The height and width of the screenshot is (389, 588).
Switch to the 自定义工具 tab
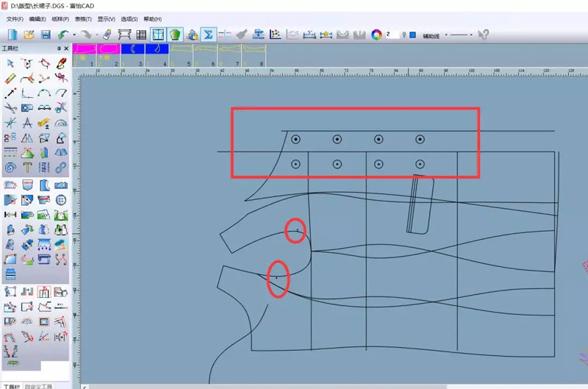pyautogui.click(x=39, y=385)
